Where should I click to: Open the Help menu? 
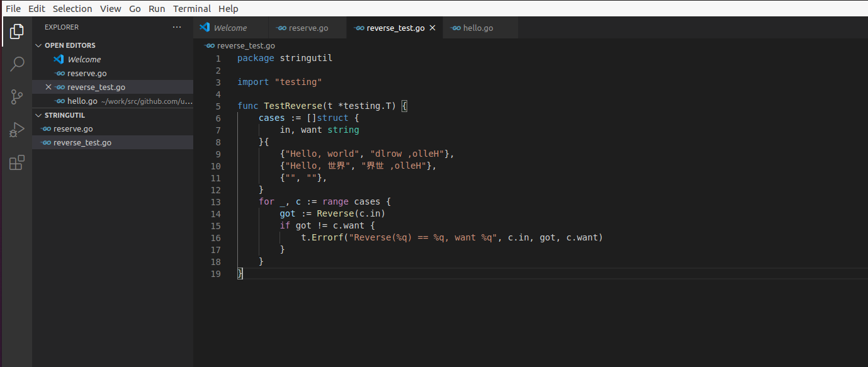[228, 9]
